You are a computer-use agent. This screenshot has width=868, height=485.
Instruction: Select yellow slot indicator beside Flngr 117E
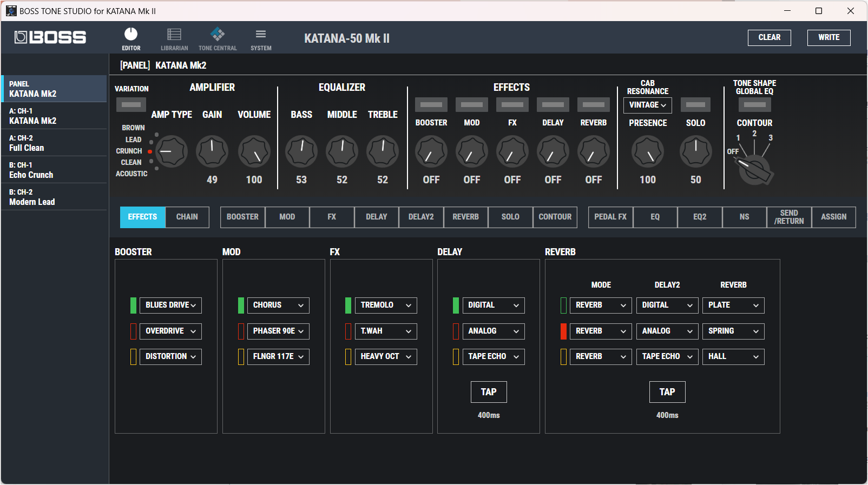tap(241, 357)
